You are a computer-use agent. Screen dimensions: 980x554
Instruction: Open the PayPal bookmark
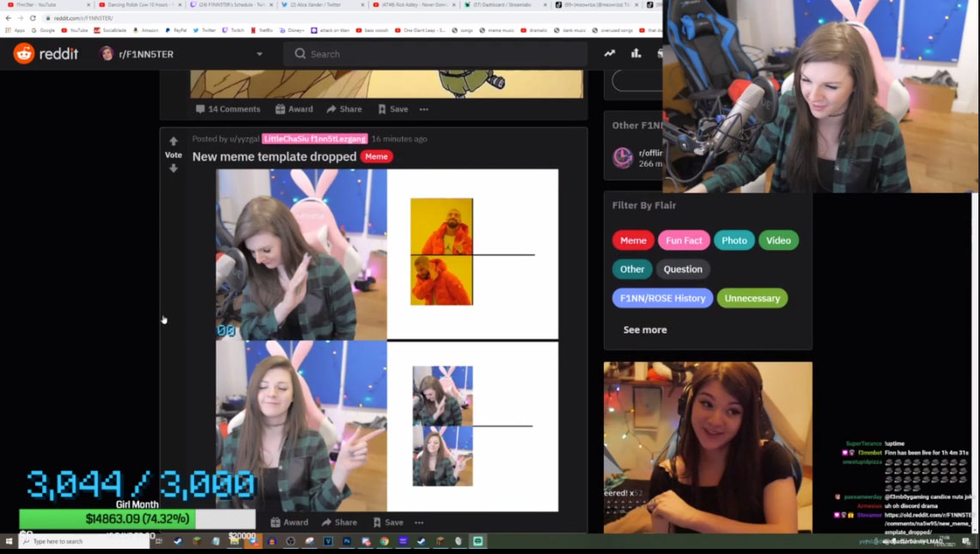coord(175,30)
